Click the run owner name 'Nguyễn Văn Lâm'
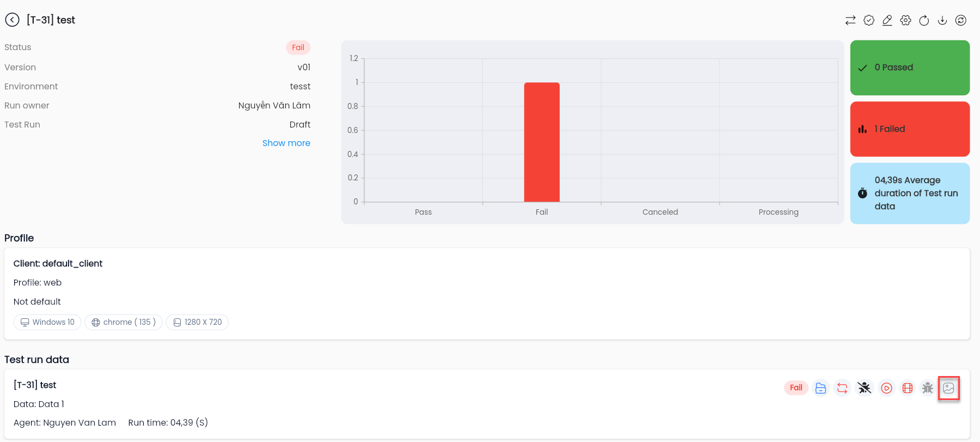Image resolution: width=980 pixels, height=442 pixels. coord(274,106)
